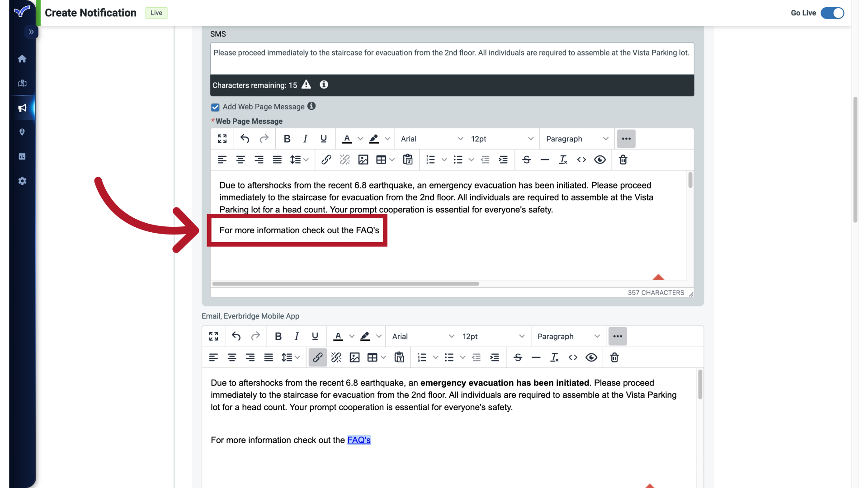The width and height of the screenshot is (868, 488).
Task: Open text color dropdown in Web Page editor
Action: click(360, 139)
